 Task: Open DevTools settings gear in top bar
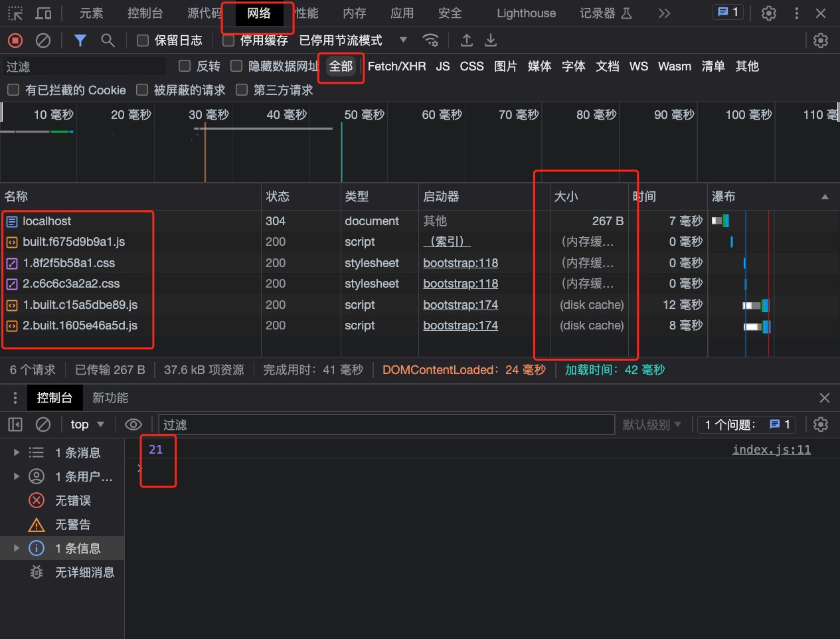[769, 13]
